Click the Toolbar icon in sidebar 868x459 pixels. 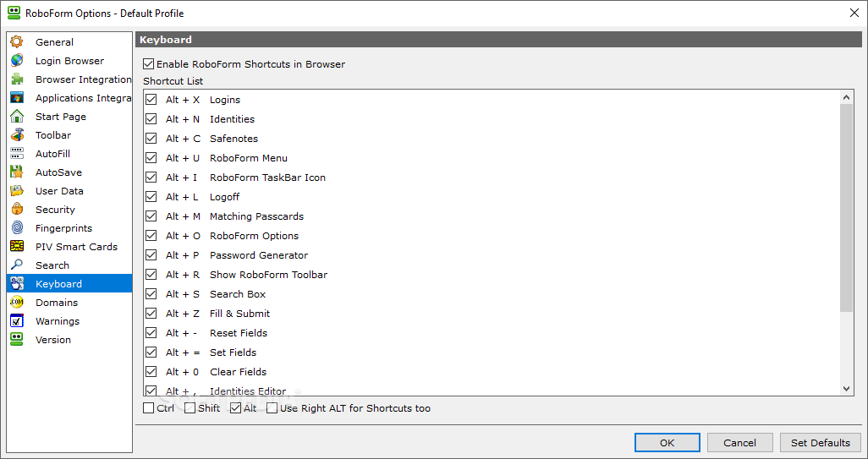pyautogui.click(x=17, y=135)
